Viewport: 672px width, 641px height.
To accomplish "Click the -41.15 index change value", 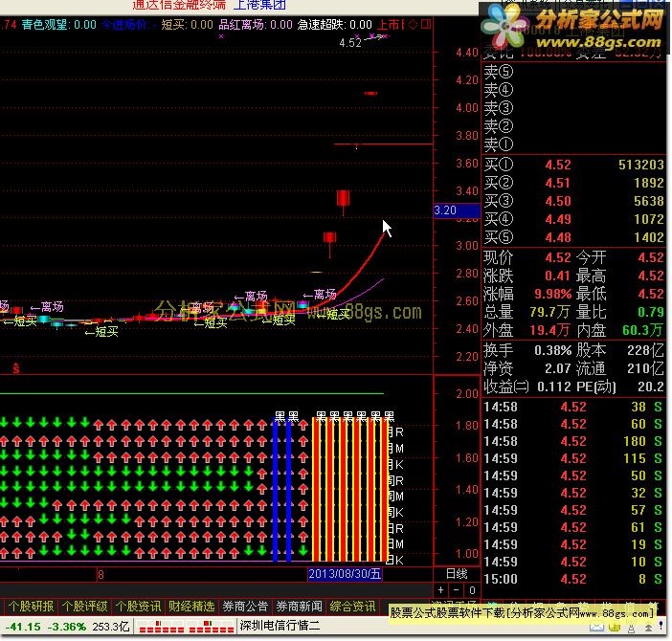I will [x=22, y=627].
